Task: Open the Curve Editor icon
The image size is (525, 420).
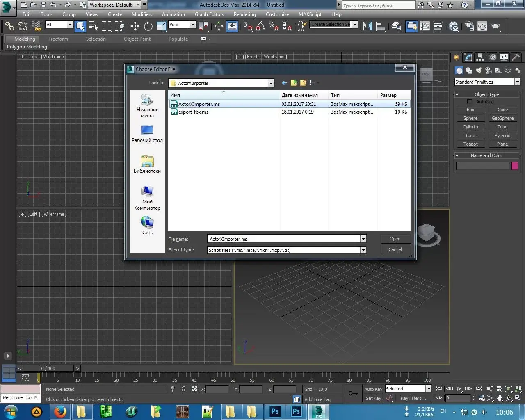Action: [x=425, y=26]
